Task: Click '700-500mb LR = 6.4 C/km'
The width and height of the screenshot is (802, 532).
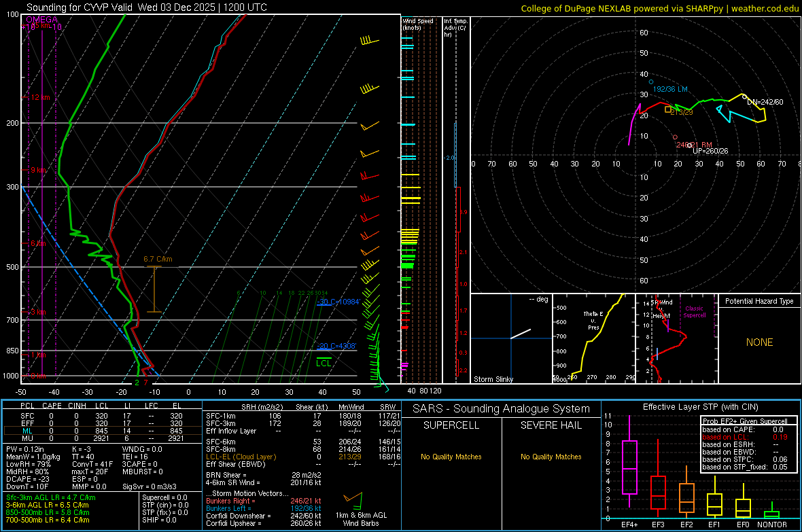Action: pos(48,520)
